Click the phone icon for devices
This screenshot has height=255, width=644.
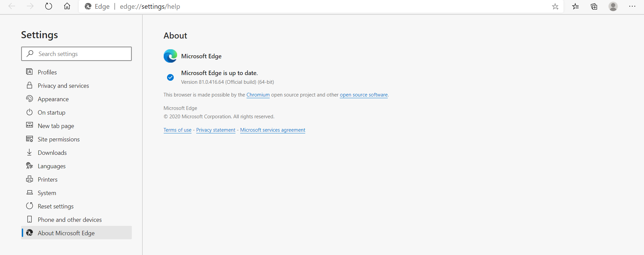click(x=30, y=219)
